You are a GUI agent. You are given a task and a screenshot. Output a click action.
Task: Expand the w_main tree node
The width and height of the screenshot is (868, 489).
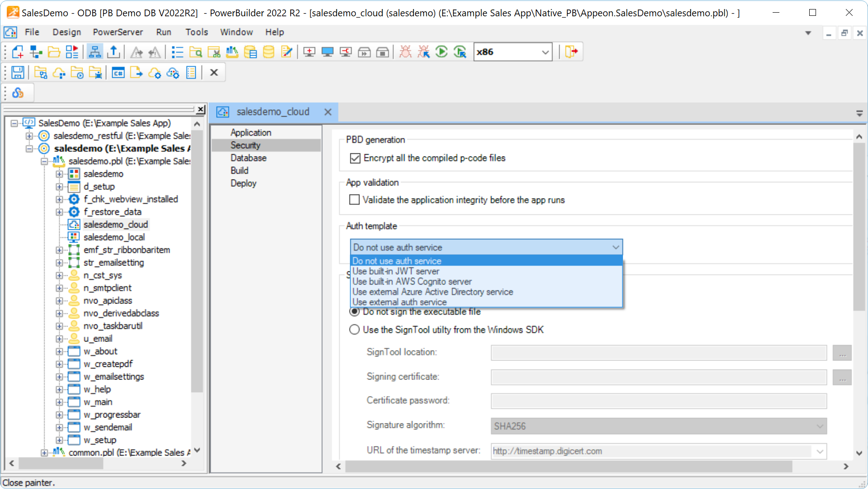59,402
